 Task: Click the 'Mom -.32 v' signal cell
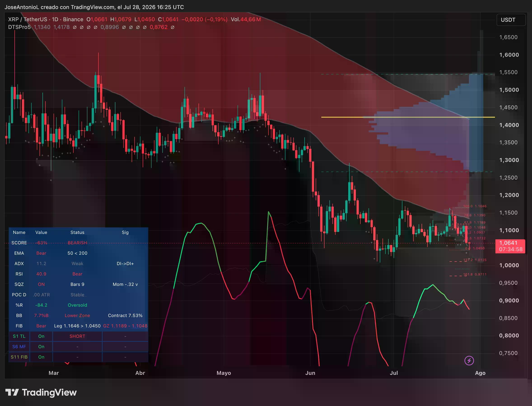coord(125,284)
